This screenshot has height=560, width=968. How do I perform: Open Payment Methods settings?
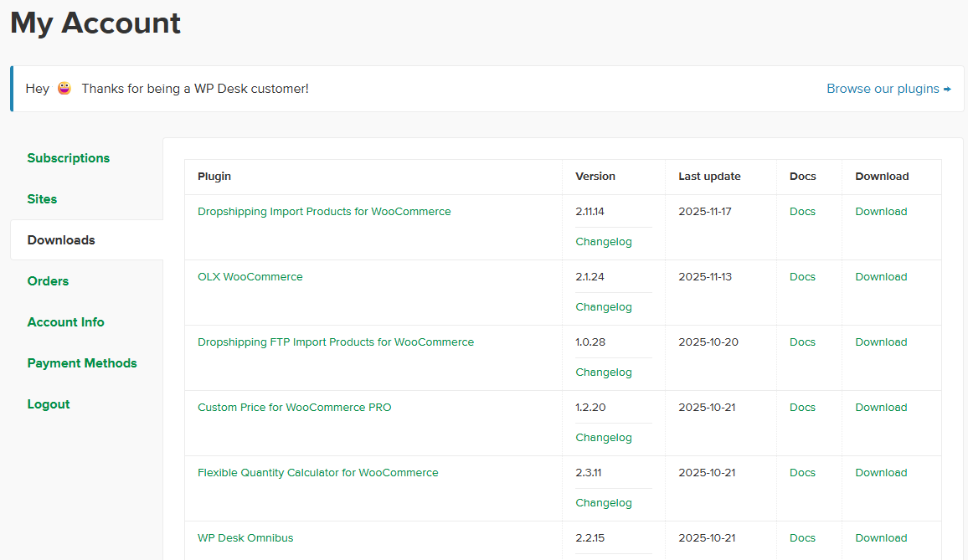click(82, 363)
